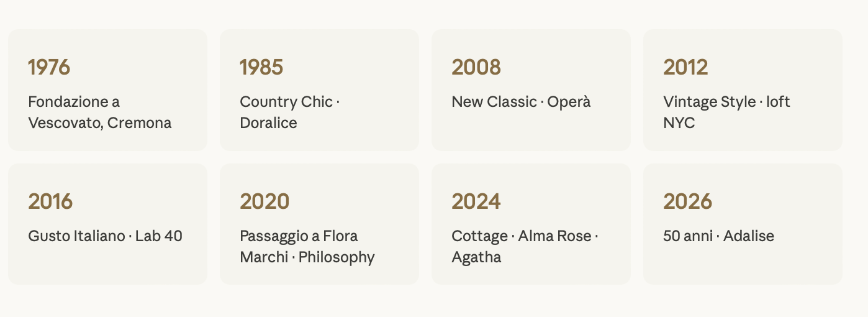
Task: Click the "Marchi · Philosophy" text
Action: point(307,257)
